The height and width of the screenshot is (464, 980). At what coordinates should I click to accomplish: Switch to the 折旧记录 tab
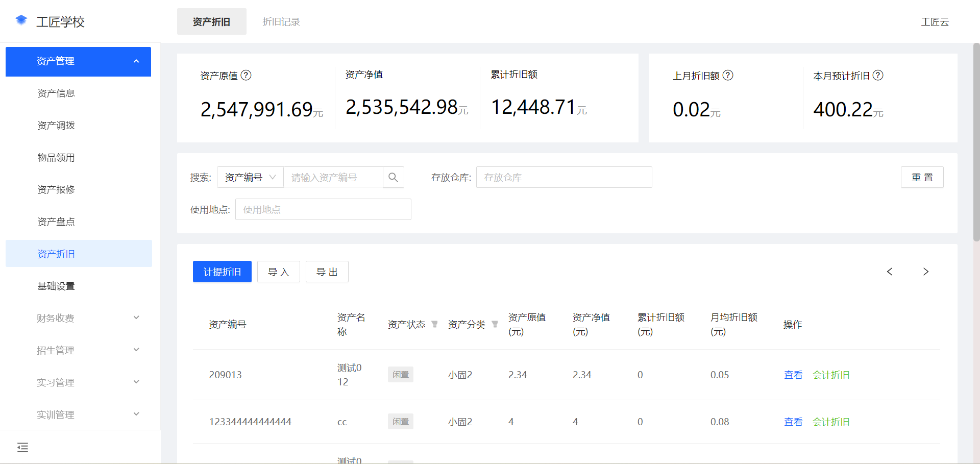pyautogui.click(x=280, y=21)
